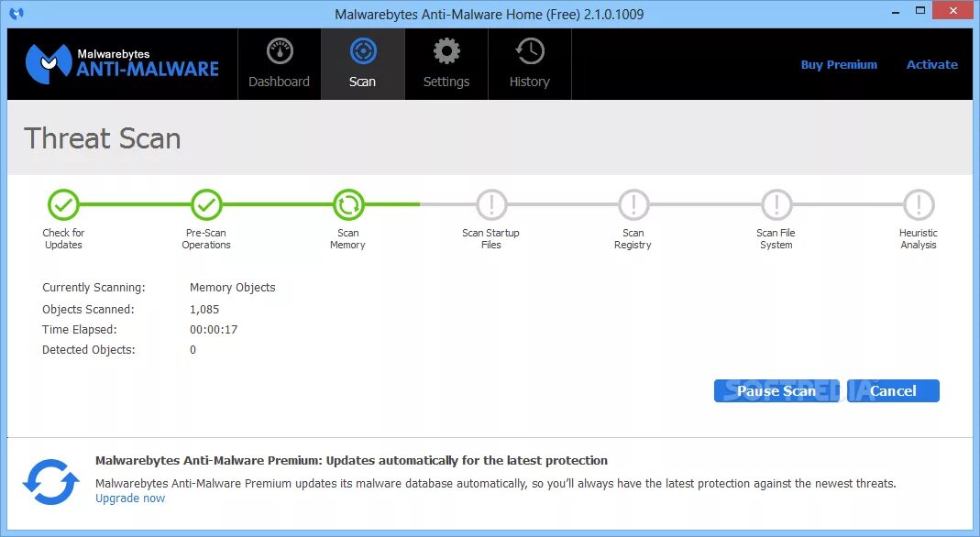This screenshot has height=537, width=980.
Task: Click the 'Memory Objects' value
Action: click(x=233, y=287)
